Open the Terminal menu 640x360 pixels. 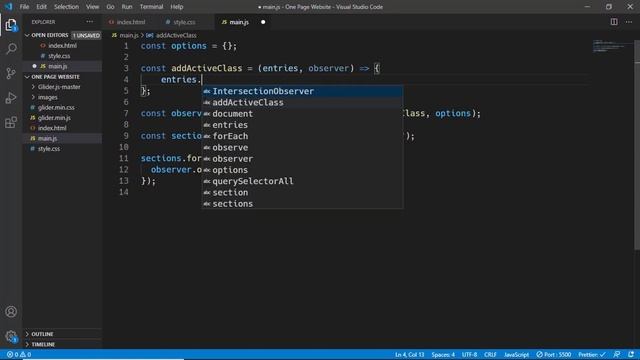151,7
